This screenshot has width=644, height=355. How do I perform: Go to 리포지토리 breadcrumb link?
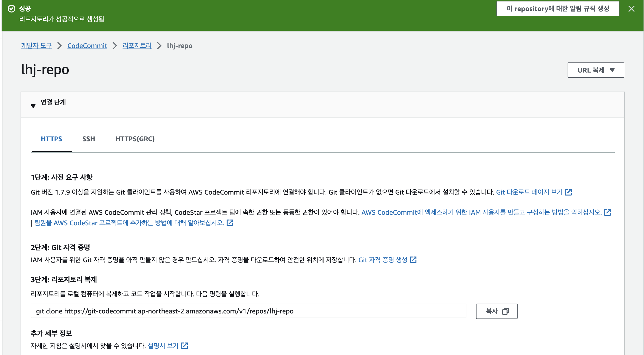(137, 46)
